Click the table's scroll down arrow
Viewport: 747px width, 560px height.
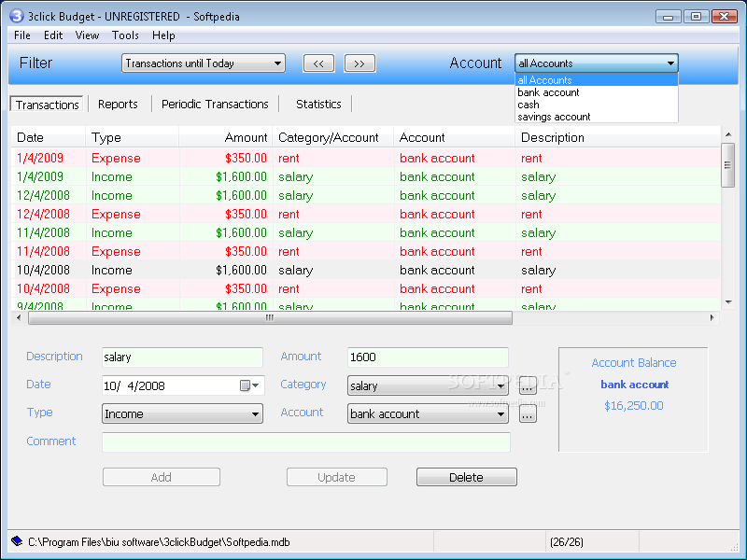coord(728,301)
